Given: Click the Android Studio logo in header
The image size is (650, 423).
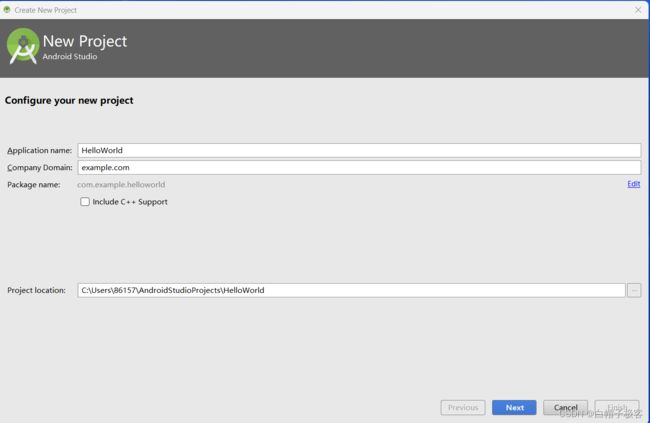Looking at the screenshot, I should point(22,46).
